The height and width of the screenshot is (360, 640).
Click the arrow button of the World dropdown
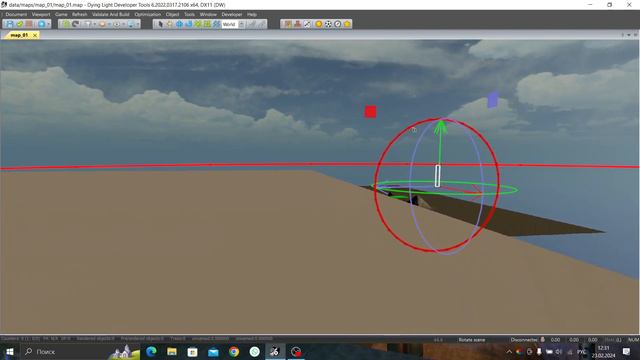(241, 24)
